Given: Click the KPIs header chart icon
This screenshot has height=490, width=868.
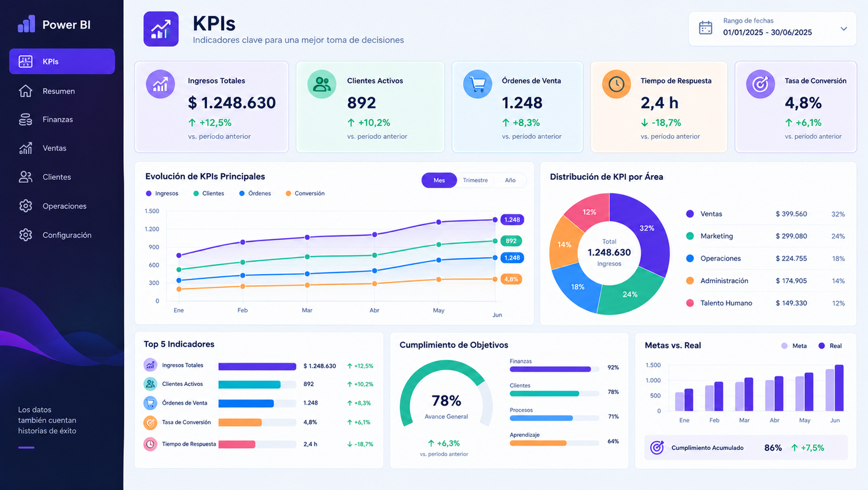Looking at the screenshot, I should pos(161,29).
